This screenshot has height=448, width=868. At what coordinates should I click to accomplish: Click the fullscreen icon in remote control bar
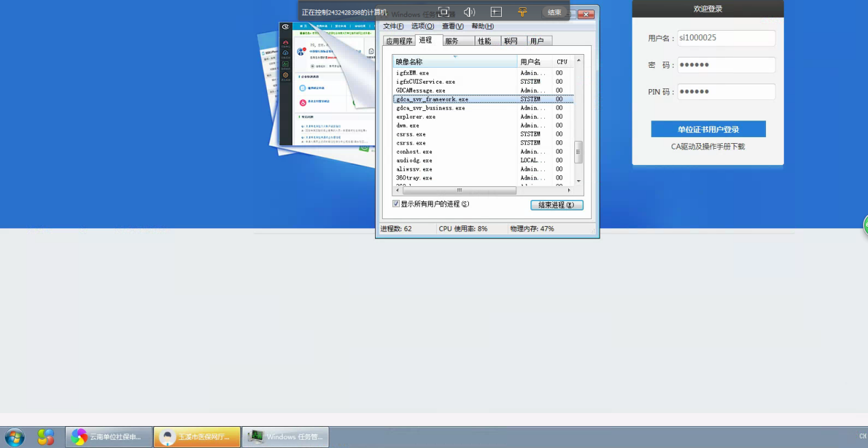444,12
